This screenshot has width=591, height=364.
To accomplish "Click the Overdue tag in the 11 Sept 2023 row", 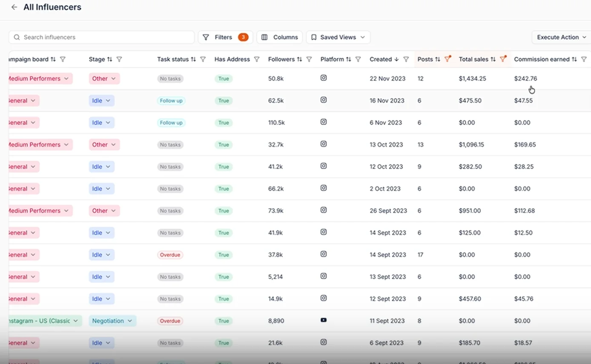I will pyautogui.click(x=170, y=321).
